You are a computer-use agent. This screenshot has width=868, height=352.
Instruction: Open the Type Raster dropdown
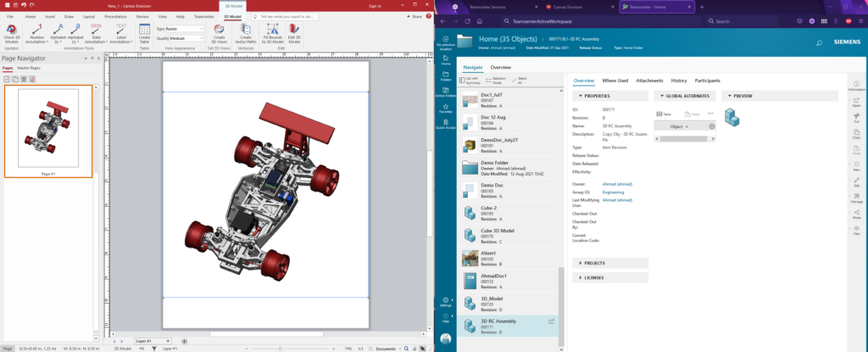(184, 28)
